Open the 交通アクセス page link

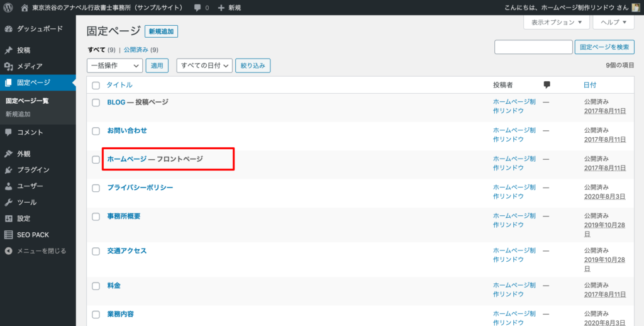click(x=127, y=250)
